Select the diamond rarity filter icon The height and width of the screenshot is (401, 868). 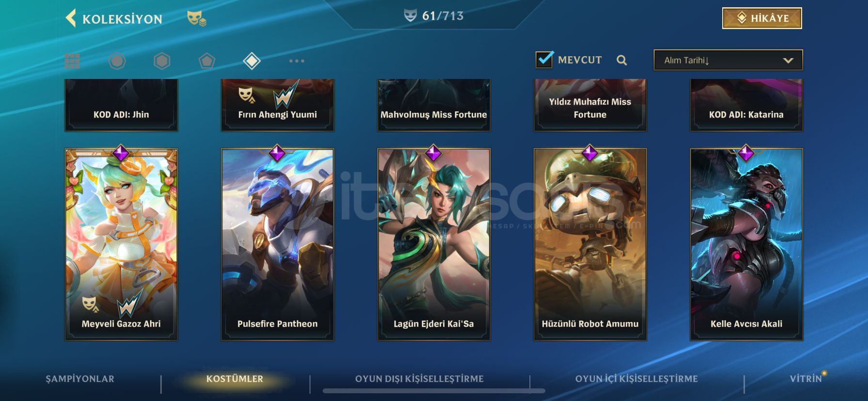(252, 61)
